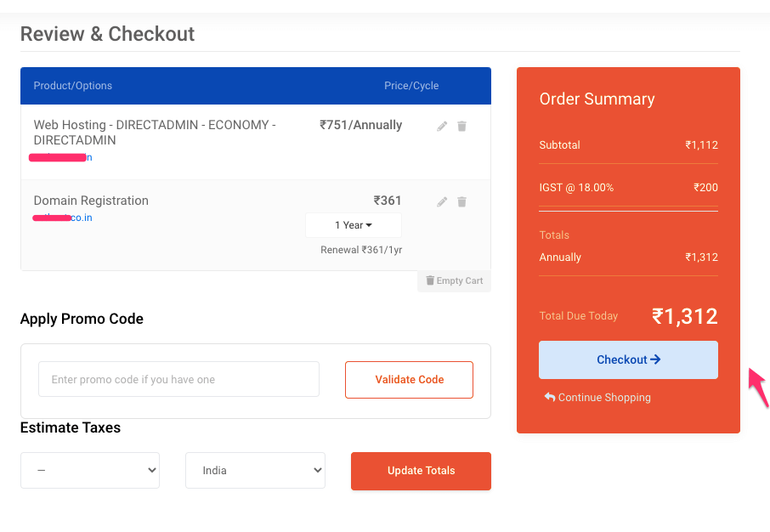Screen dimensions: 770x532
Task: Click the arrow icon on the Checkout button
Action: pos(654,359)
